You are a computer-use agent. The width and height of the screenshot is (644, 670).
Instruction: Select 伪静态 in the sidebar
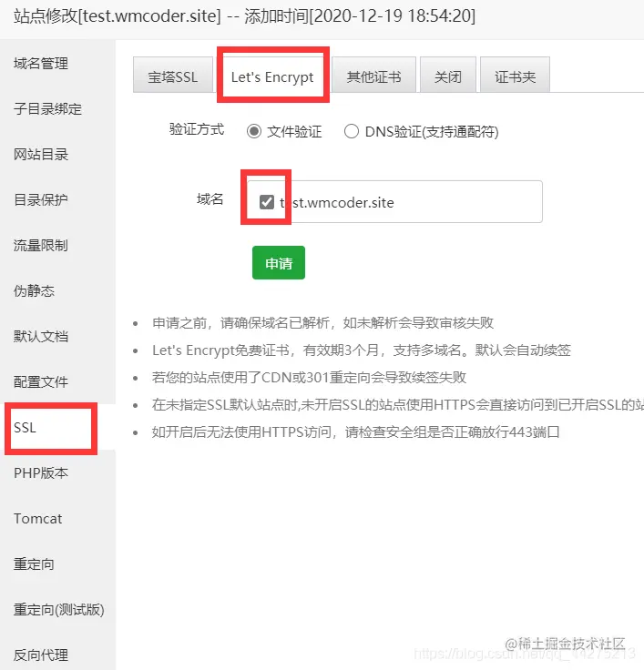(57, 290)
